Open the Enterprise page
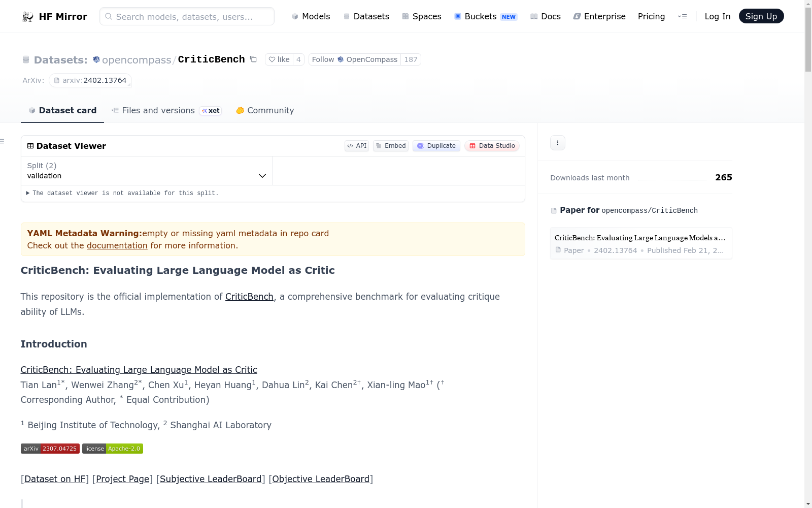812x508 pixels. coord(599,16)
